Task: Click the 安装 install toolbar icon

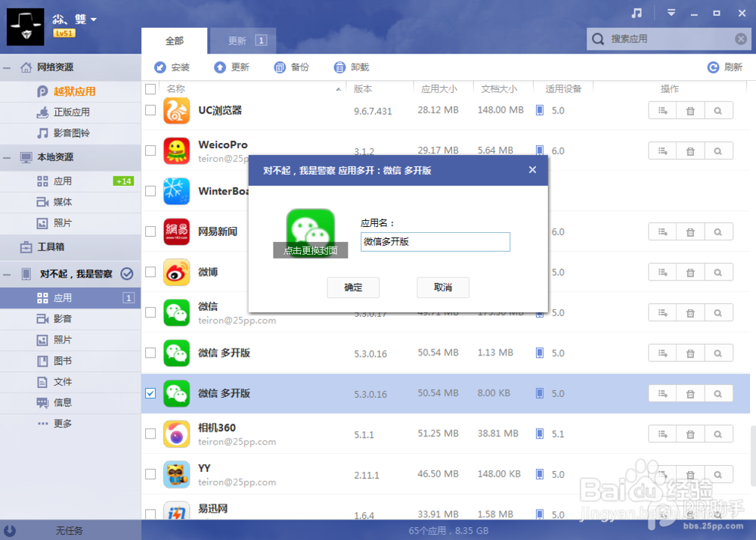Action: [160, 67]
